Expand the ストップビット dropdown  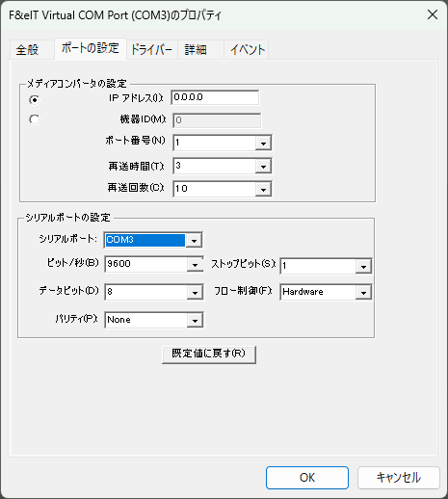tap(363, 267)
